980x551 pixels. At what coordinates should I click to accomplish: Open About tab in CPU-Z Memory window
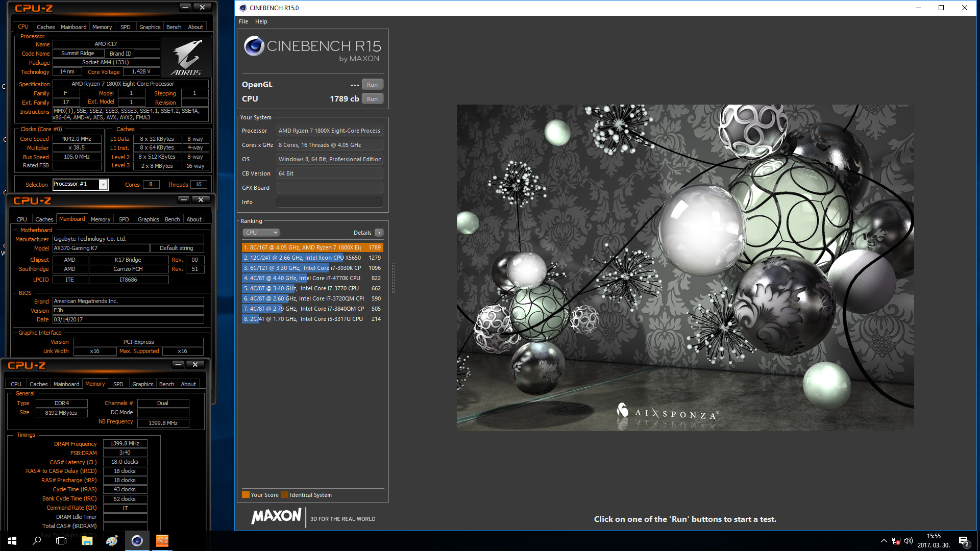click(188, 384)
